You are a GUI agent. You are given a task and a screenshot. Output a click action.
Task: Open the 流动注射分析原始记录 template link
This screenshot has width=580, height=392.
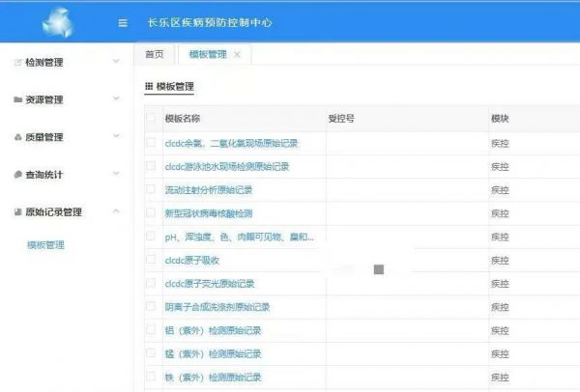[x=209, y=190]
